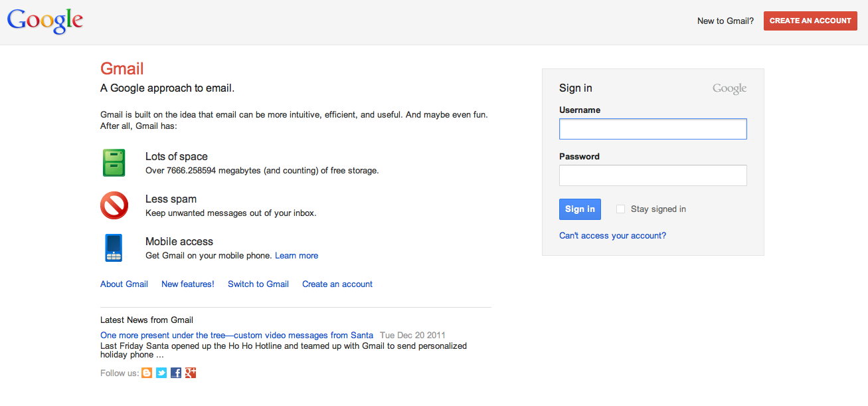
Task: Open the Switch to Gmail link
Action: [258, 284]
